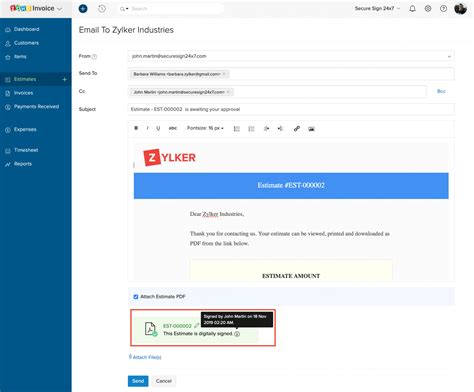Open the recent history clock icon
The width and height of the screenshot is (474, 392).
[x=102, y=9]
